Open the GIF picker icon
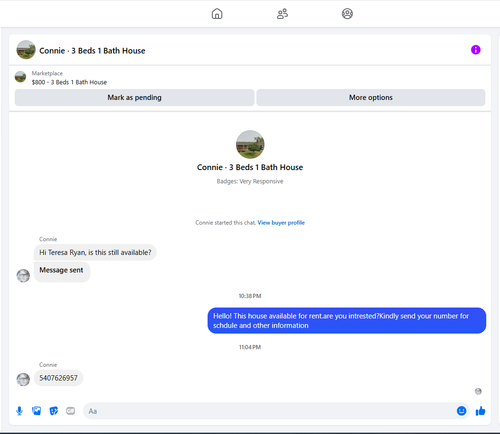Image resolution: width=500 pixels, height=434 pixels. [x=70, y=411]
